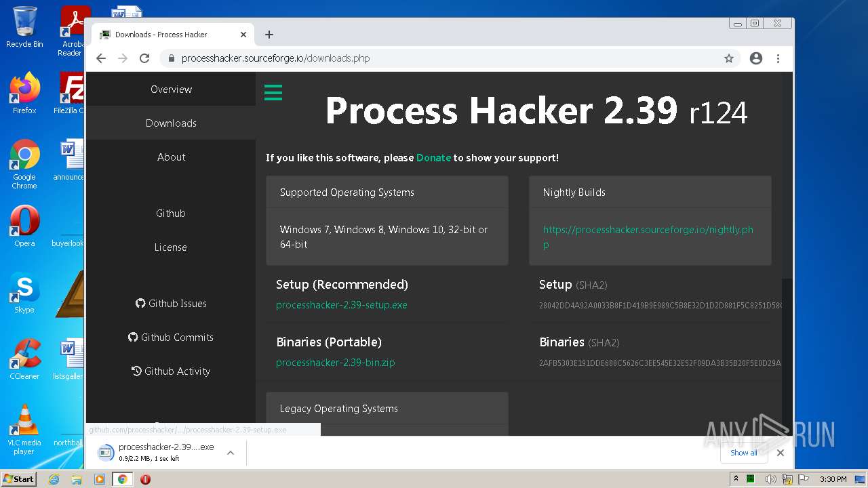This screenshot has width=868, height=488.
Task: Open the Opera desktop shortcut
Action: [x=24, y=227]
